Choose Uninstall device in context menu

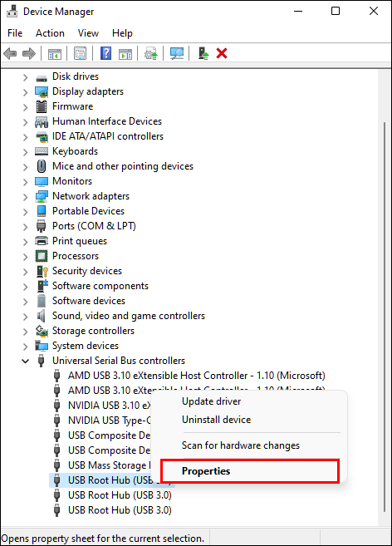216,419
